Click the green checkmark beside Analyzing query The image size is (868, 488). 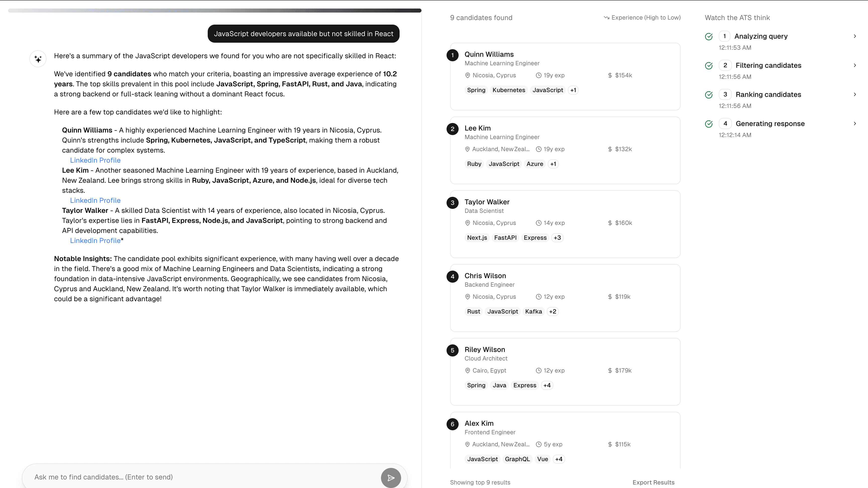[x=709, y=36]
